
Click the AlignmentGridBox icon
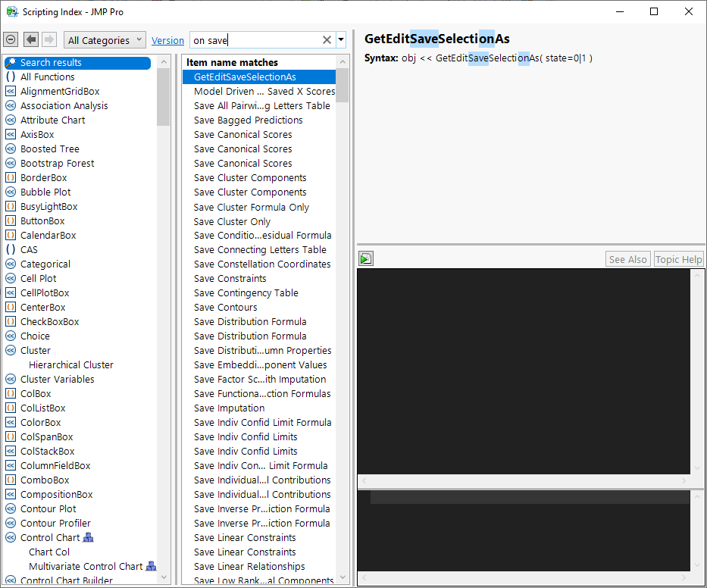11,91
